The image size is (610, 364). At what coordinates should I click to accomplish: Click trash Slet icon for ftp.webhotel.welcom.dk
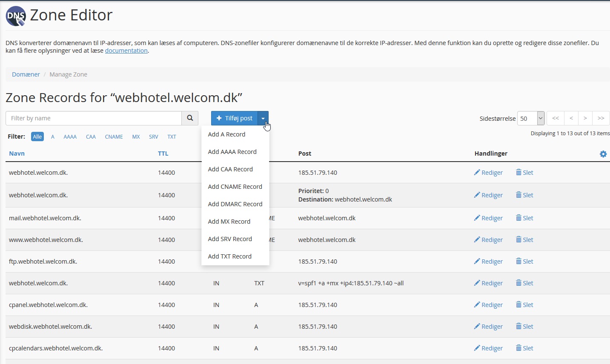click(x=518, y=262)
